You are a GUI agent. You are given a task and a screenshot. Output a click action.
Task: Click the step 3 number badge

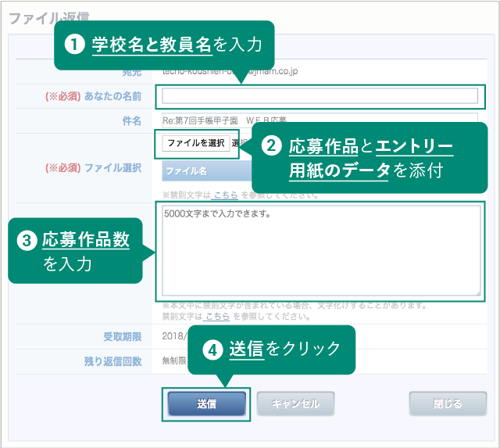(27, 241)
